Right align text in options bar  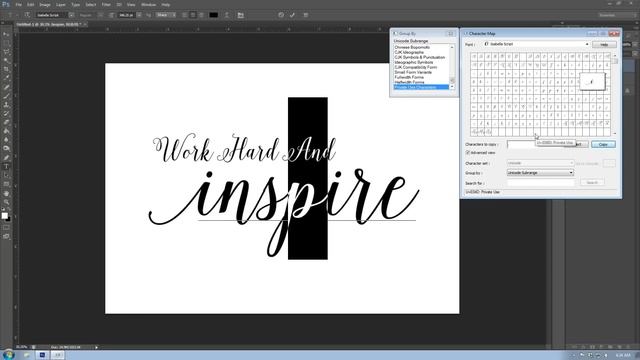point(201,15)
